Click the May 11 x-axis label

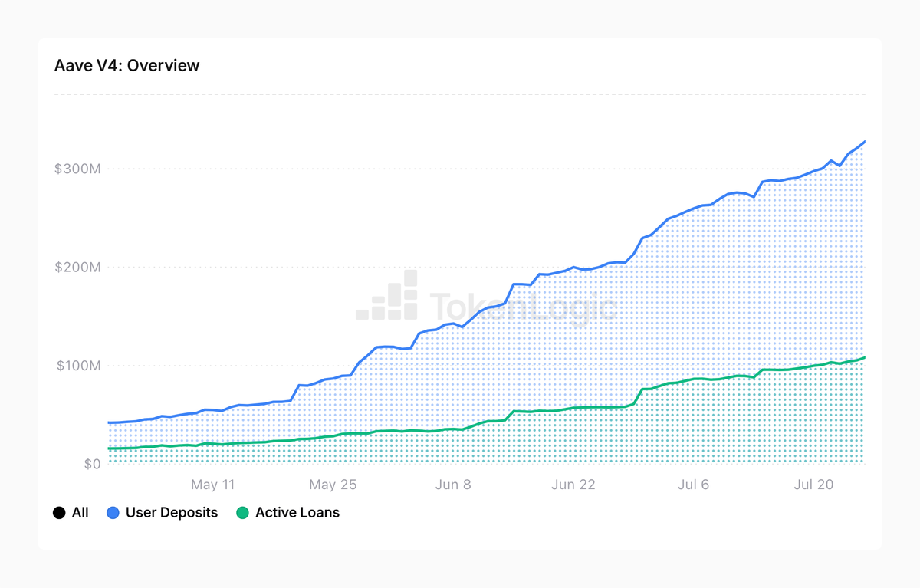[212, 485]
